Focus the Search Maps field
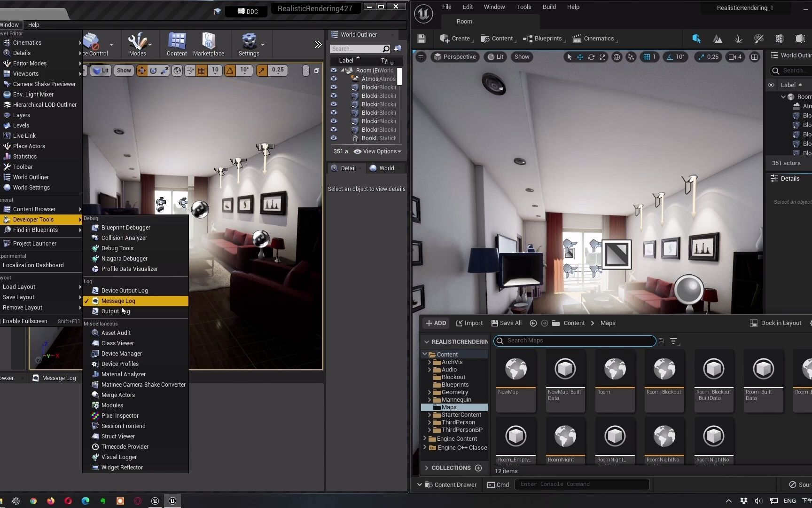 [x=575, y=341]
